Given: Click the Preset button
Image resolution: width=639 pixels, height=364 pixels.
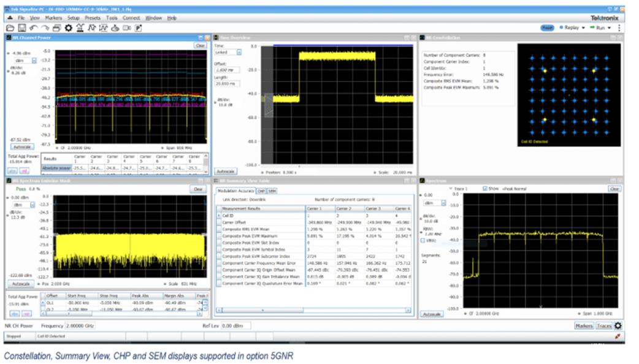Looking at the screenshot, I should (548, 28).
